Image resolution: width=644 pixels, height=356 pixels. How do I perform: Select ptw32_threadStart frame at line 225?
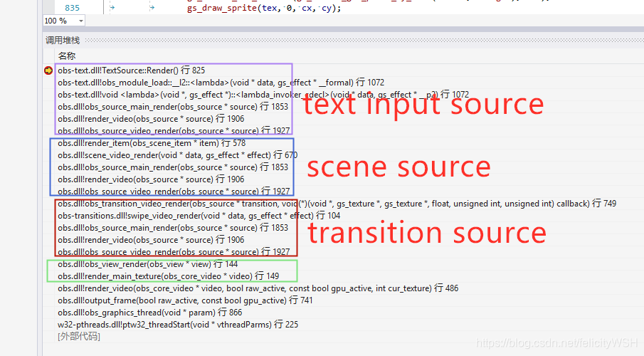pos(178,325)
